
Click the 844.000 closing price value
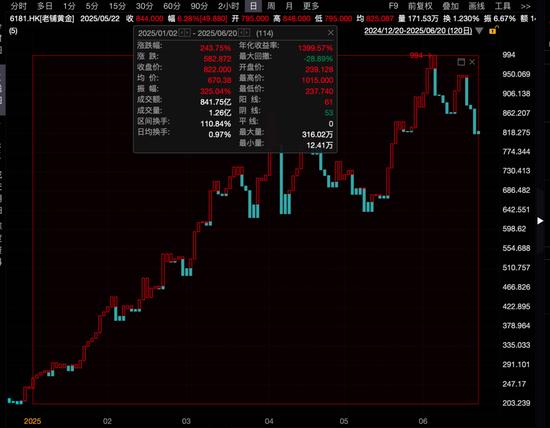[149, 19]
